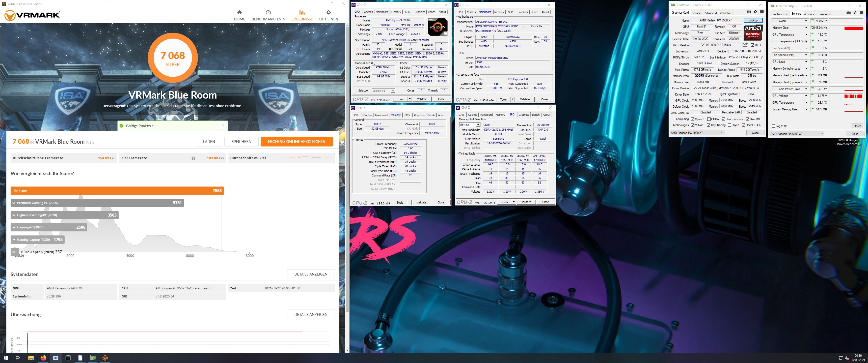
Task: Click Reset button in GPU-Z Sensors
Action: (x=857, y=126)
